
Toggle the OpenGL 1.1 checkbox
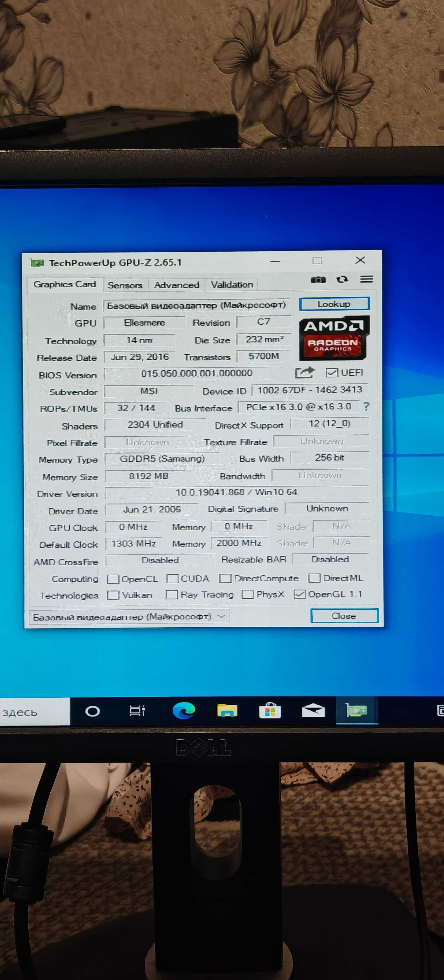[300, 594]
